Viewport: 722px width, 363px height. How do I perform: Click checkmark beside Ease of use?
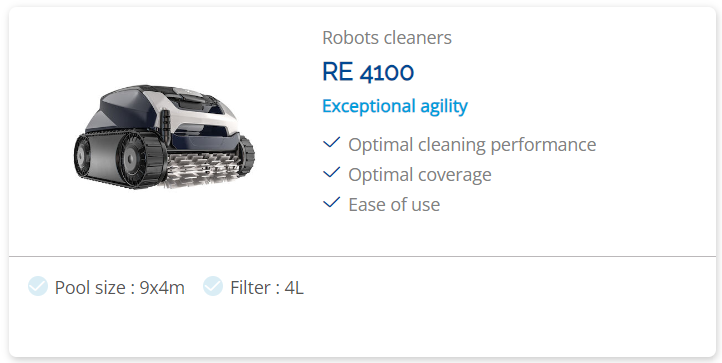[x=332, y=203]
